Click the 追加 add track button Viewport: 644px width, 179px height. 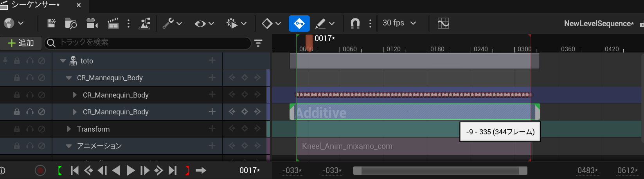21,43
